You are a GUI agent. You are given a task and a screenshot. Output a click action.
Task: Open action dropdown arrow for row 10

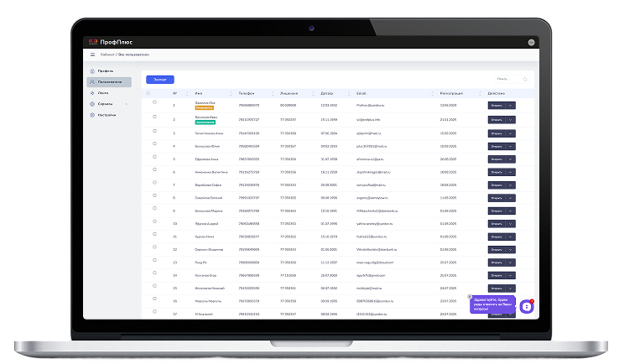[x=510, y=224]
